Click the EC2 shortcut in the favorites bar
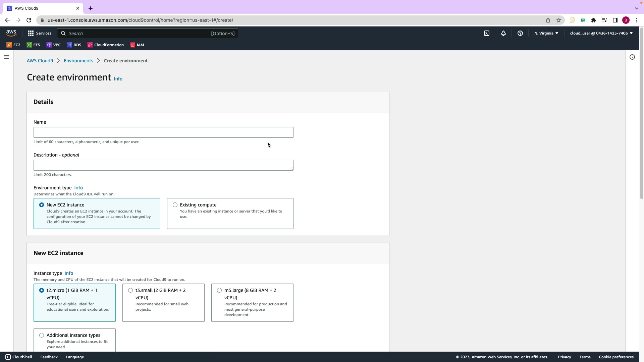 point(13,45)
